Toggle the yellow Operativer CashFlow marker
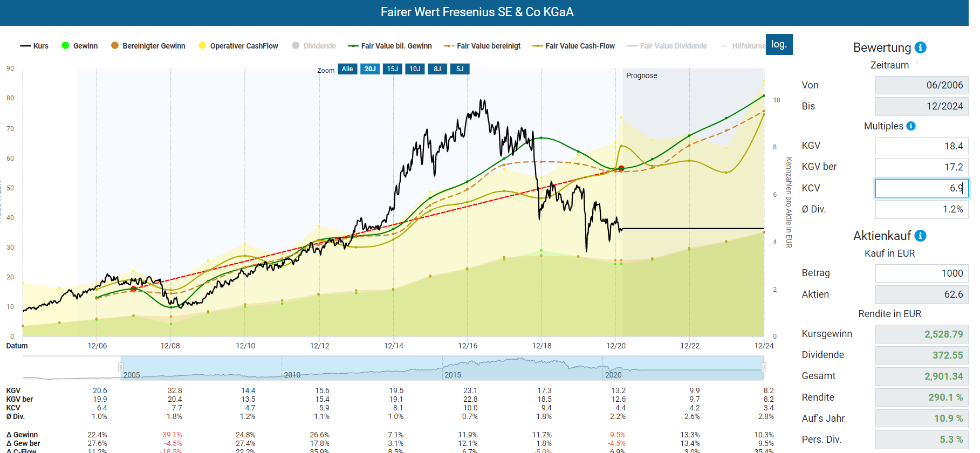 (202, 46)
